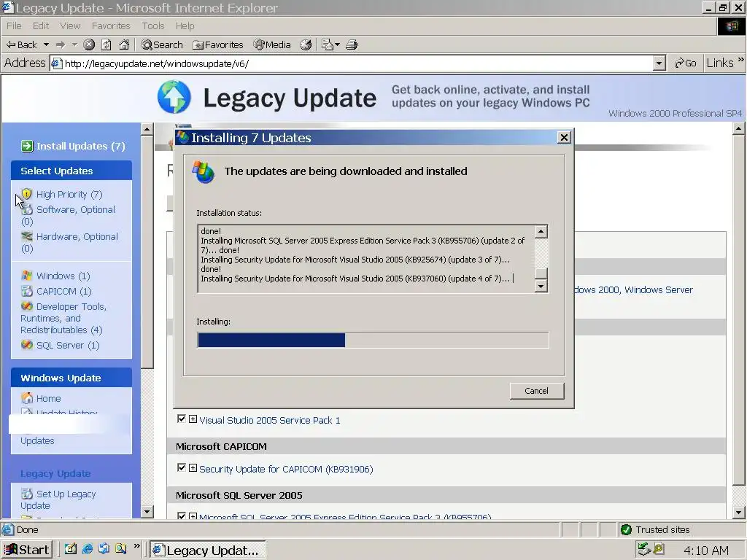
Task: Click the CAPICOM (1) icon
Action: tap(27, 291)
